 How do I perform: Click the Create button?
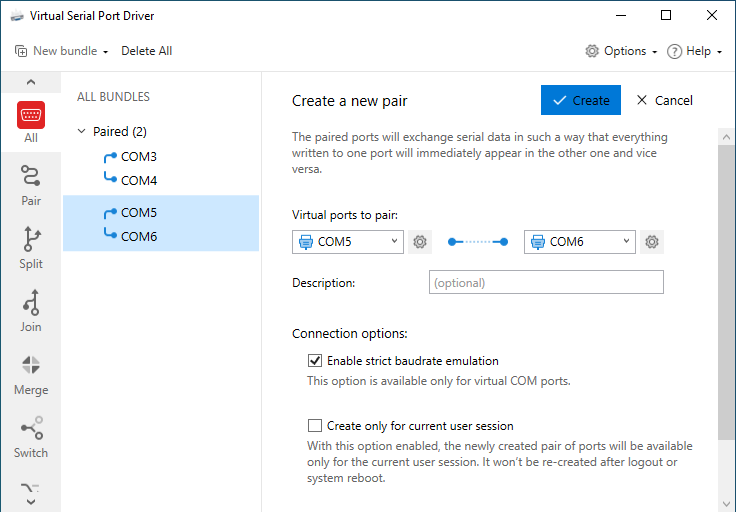tap(581, 100)
